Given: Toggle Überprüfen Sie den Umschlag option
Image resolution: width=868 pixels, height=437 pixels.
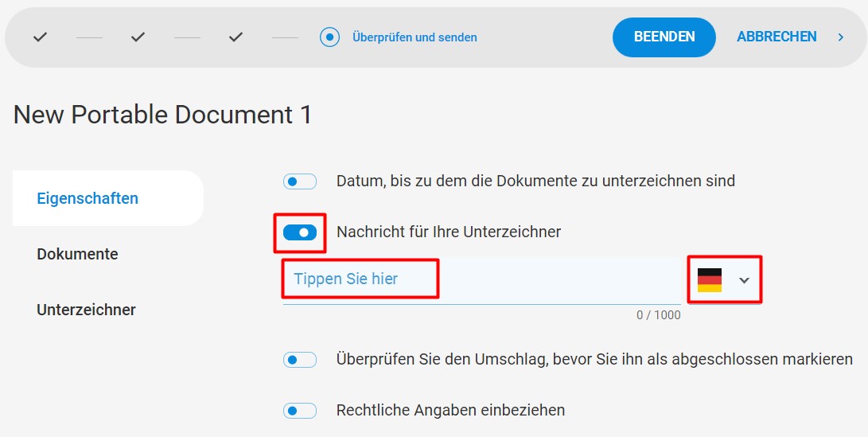Looking at the screenshot, I should (299, 360).
